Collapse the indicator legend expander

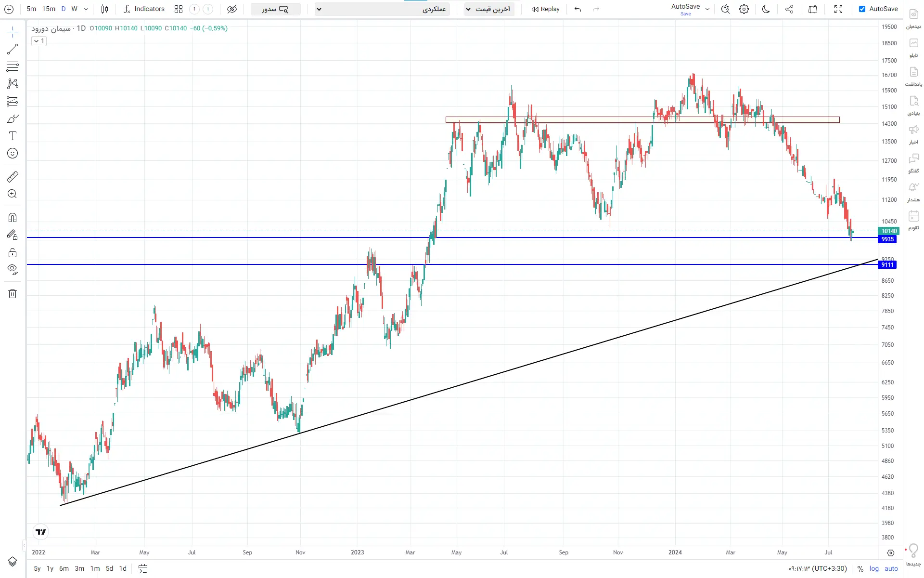coord(39,41)
